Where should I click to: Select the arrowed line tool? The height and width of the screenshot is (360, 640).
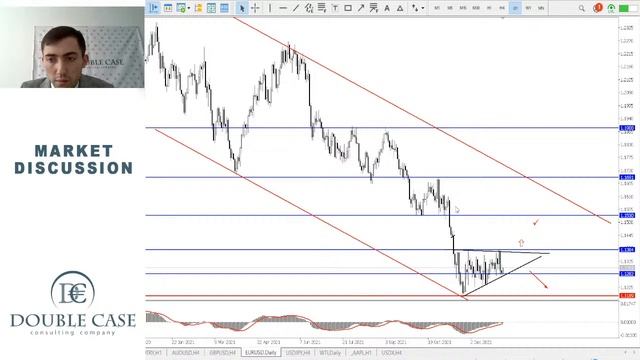pyautogui.click(x=361, y=8)
